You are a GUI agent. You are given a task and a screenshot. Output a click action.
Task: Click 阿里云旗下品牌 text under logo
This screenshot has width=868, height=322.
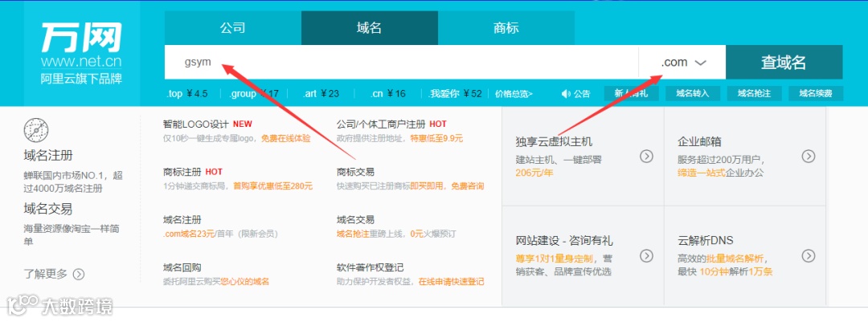tap(81, 79)
